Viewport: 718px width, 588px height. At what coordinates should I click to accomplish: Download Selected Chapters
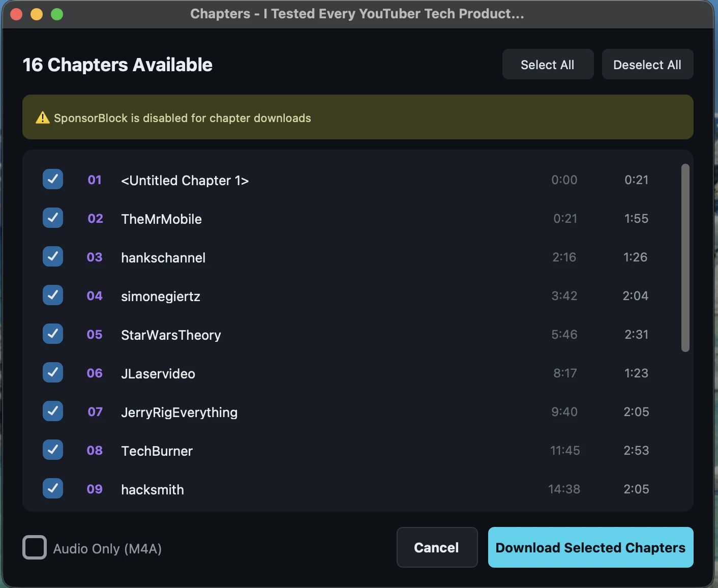coord(590,547)
